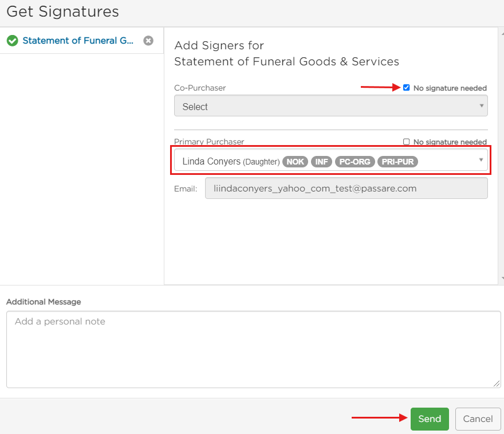Send the signature request
Viewport: 504px width, 434px height.
click(430, 419)
